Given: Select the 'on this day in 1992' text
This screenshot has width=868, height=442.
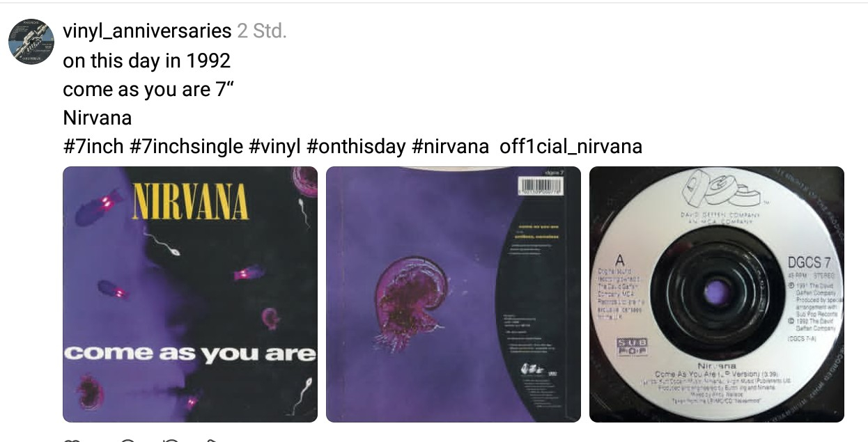Looking at the screenshot, I should [x=146, y=61].
